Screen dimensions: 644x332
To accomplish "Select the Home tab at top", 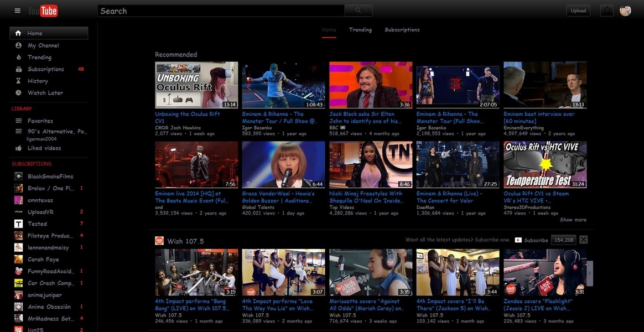I will 329,29.
